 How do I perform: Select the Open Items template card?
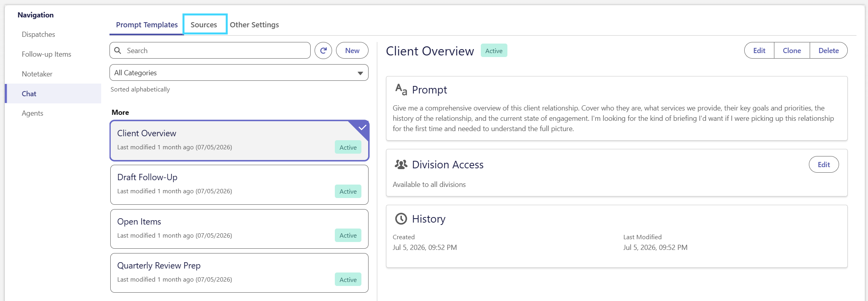[x=239, y=229]
